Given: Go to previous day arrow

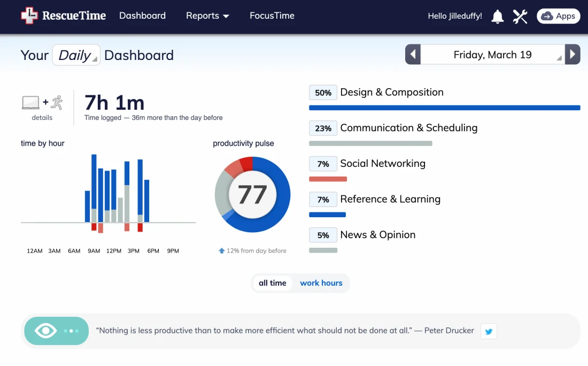Looking at the screenshot, I should click(x=413, y=55).
